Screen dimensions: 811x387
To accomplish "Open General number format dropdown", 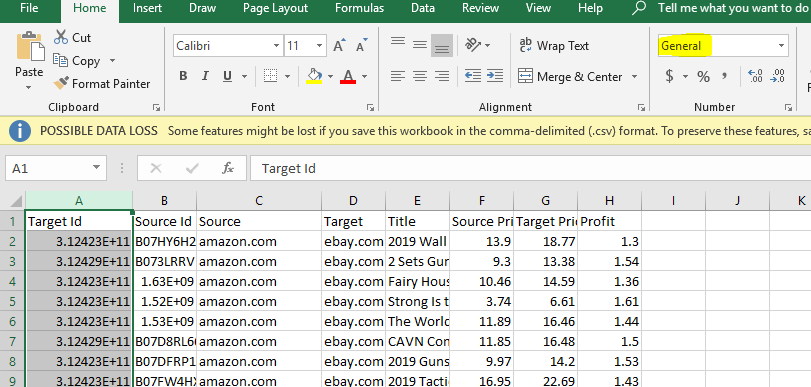I will pyautogui.click(x=781, y=46).
